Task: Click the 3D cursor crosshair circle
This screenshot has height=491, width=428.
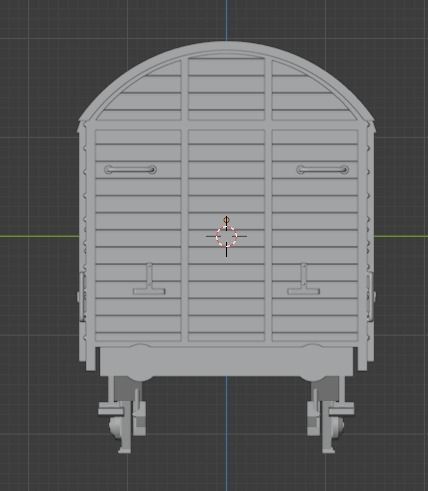Action: pyautogui.click(x=227, y=236)
